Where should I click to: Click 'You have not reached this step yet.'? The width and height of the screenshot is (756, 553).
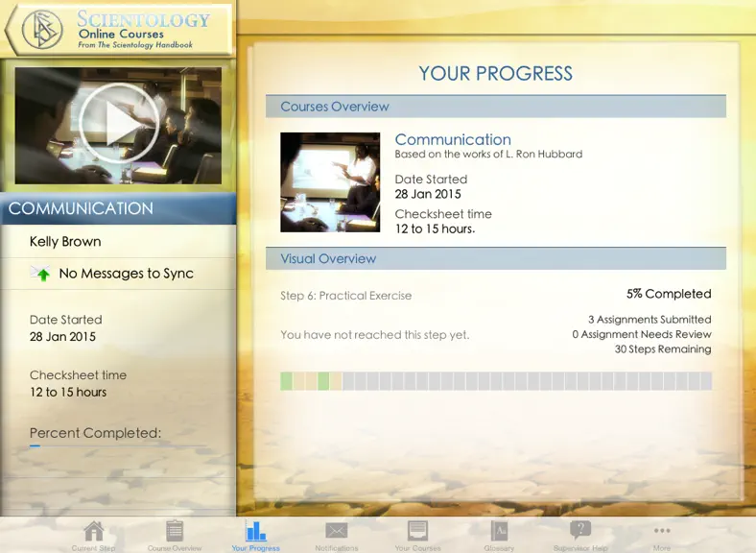click(375, 335)
